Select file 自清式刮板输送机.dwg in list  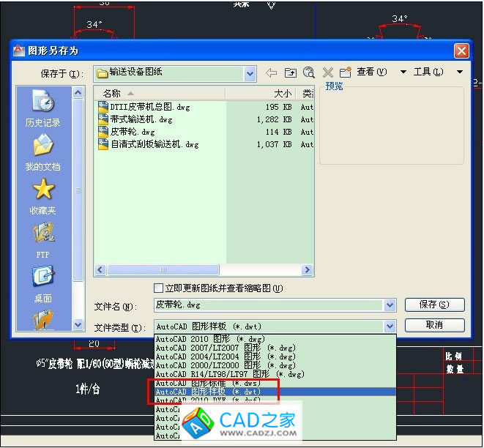(154, 145)
